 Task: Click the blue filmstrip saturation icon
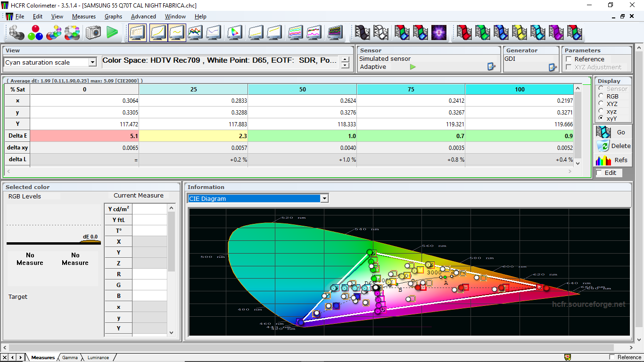coord(501,33)
